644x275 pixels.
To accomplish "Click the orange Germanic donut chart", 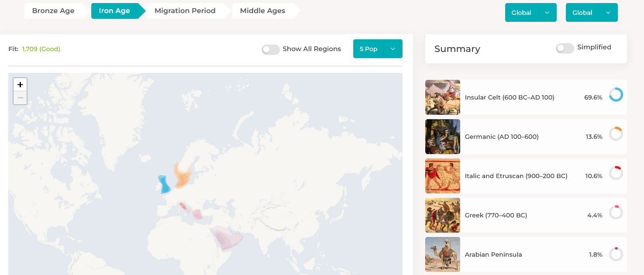I will [616, 134].
